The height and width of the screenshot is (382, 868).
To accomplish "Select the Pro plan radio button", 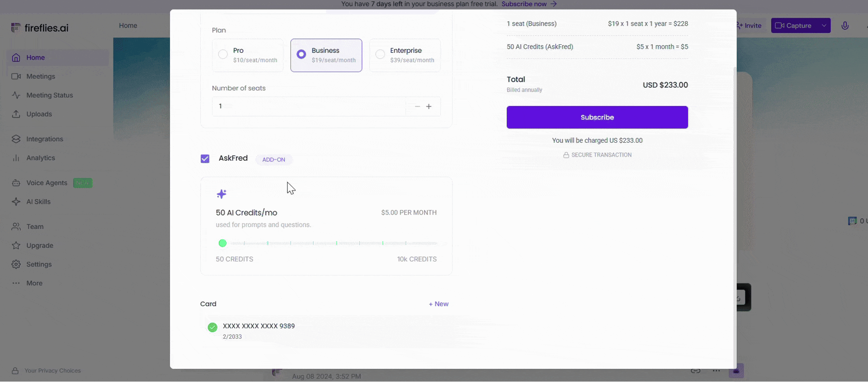I will pos(223,55).
